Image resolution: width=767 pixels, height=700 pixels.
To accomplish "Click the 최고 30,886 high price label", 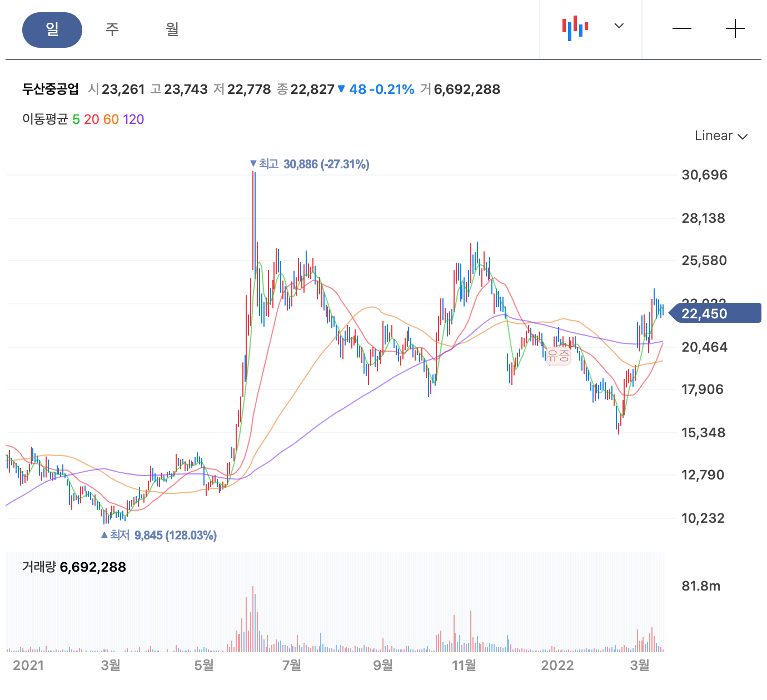I will point(310,164).
